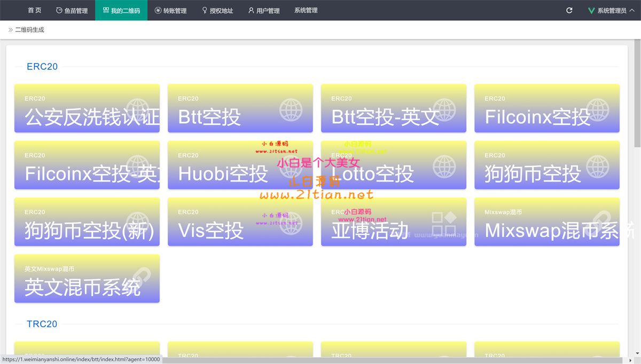
Task: Click the 用户管理 person icon
Action: coord(251,10)
